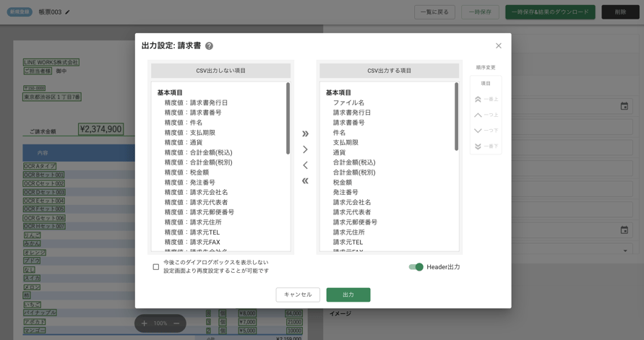Click the help question mark icon
The image size is (644, 340).
pyautogui.click(x=209, y=46)
